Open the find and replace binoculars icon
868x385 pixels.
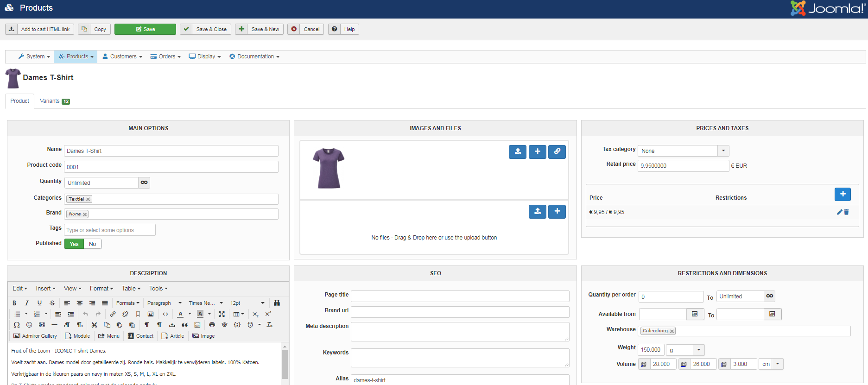coord(277,303)
